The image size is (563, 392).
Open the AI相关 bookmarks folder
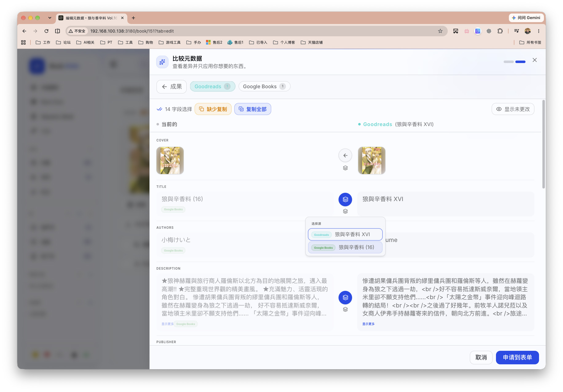(85, 42)
